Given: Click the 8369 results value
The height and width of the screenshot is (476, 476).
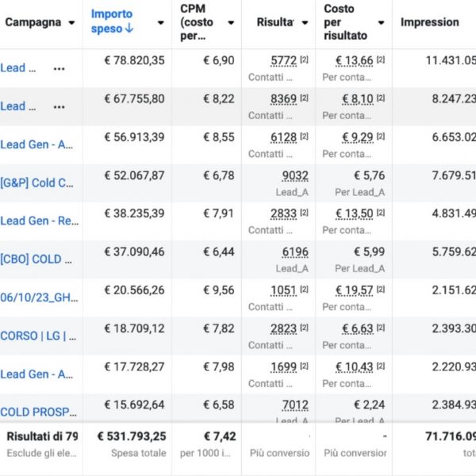Looking at the screenshot, I should coord(283,99).
